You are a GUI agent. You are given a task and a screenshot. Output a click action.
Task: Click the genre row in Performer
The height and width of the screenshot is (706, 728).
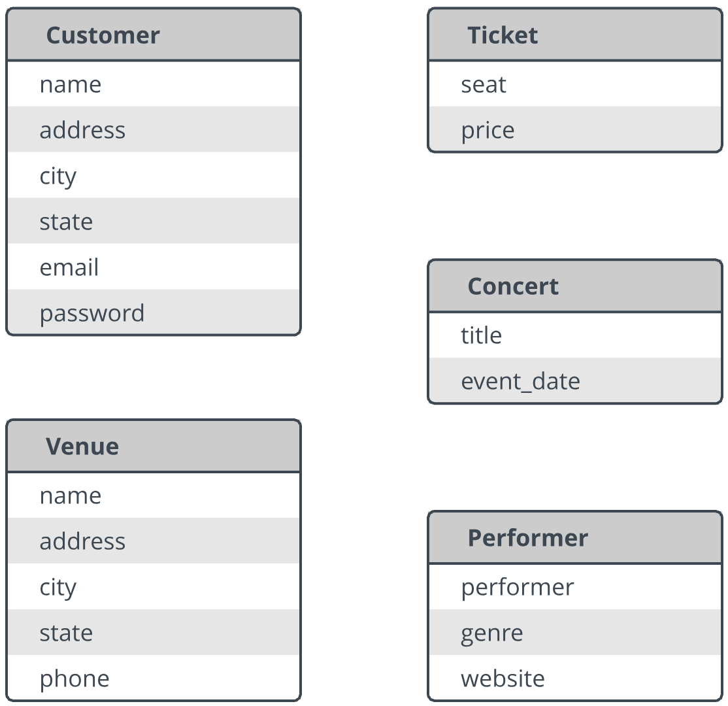(575, 632)
